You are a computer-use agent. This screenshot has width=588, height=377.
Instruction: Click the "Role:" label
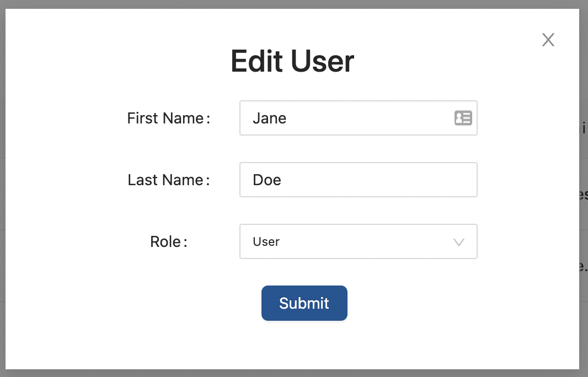[x=168, y=241]
